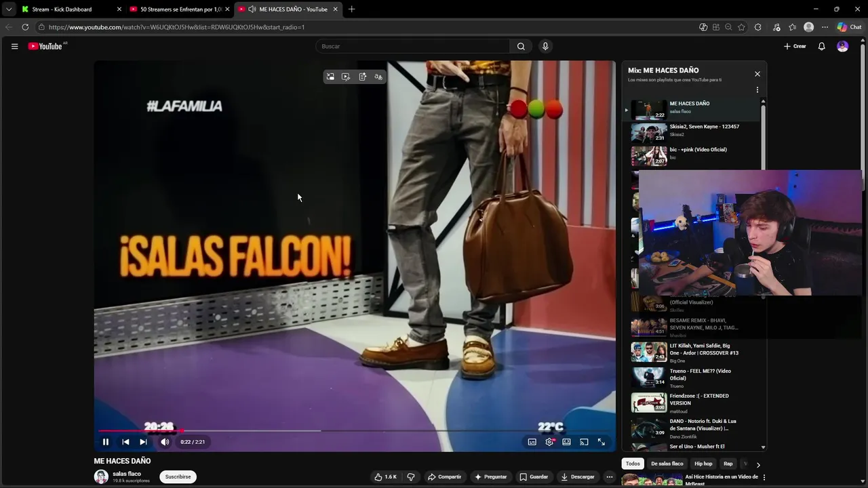
Task: Open the YouTube account avatar menu
Action: (842, 46)
